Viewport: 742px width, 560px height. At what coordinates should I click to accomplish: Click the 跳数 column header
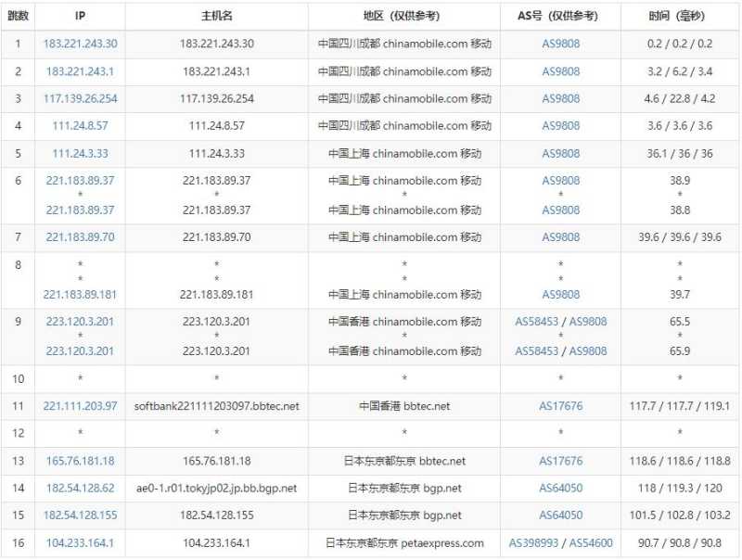click(x=18, y=16)
